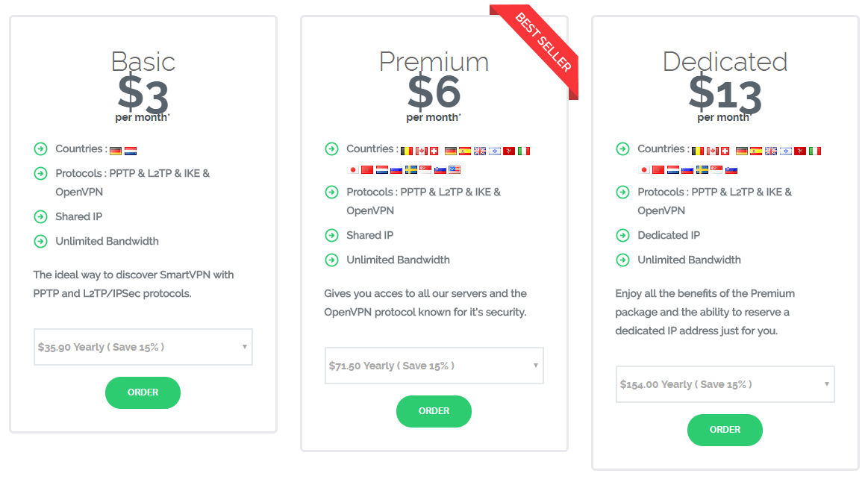The image size is (868, 479).
Task: Open the Dedicated $154.00 Yearly billing dropdown
Action: coord(725,384)
